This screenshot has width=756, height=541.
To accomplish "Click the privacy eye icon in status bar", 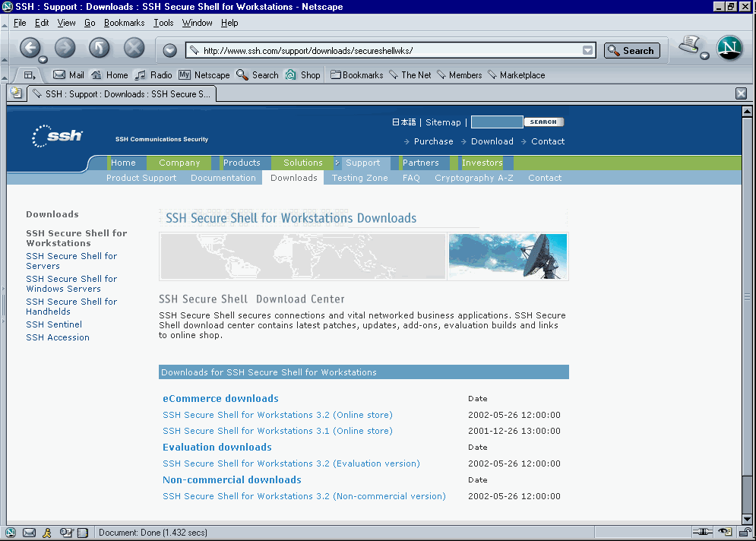I will [726, 532].
